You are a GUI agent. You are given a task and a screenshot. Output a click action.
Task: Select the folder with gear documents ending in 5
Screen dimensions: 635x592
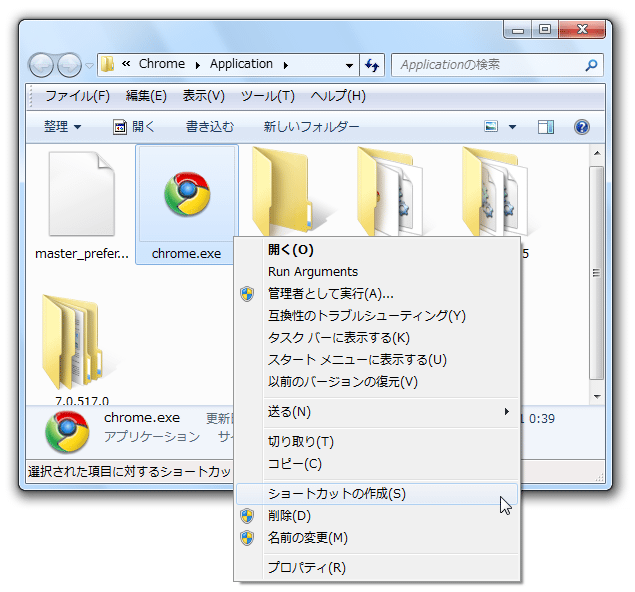[x=495, y=192]
